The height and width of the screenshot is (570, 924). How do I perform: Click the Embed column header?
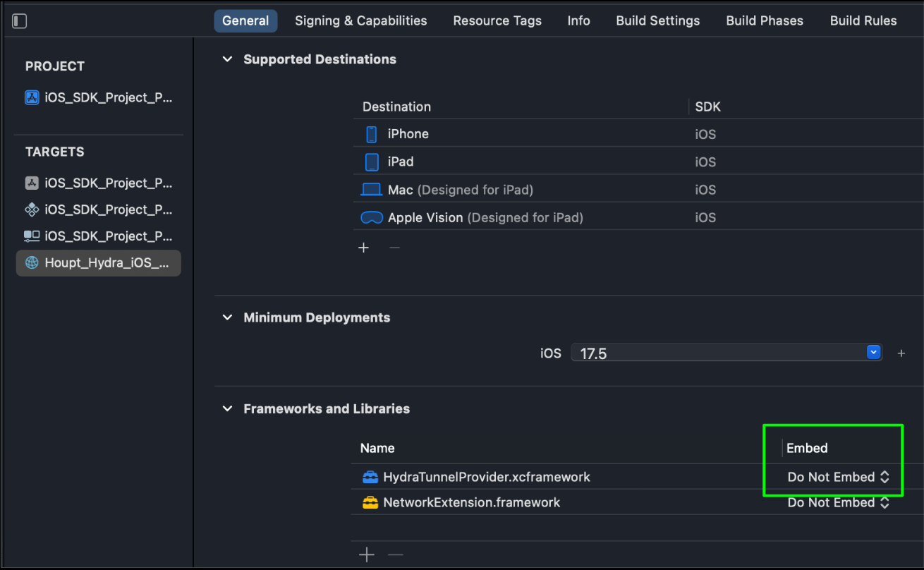point(807,448)
